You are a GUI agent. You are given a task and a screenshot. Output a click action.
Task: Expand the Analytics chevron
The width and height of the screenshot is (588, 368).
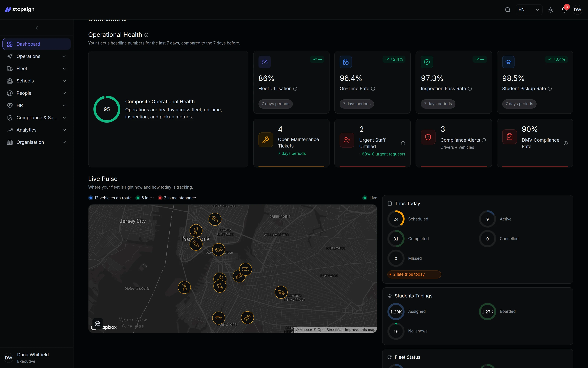tap(64, 130)
